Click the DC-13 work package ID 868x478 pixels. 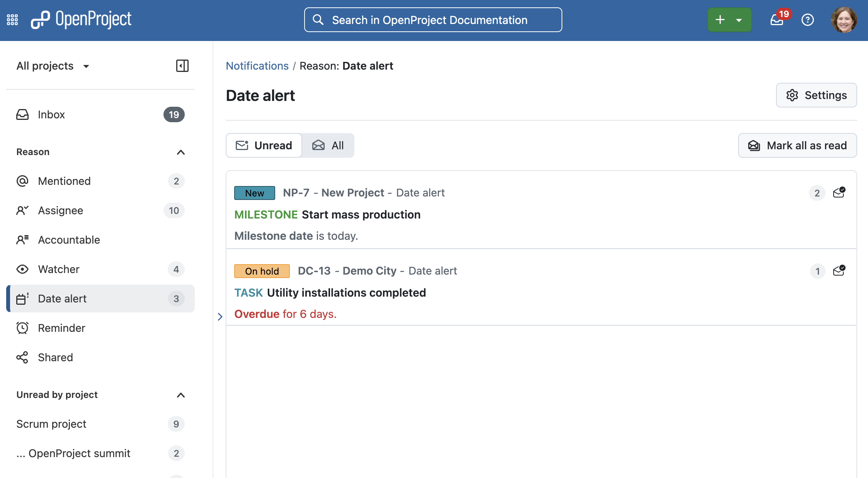point(314,271)
